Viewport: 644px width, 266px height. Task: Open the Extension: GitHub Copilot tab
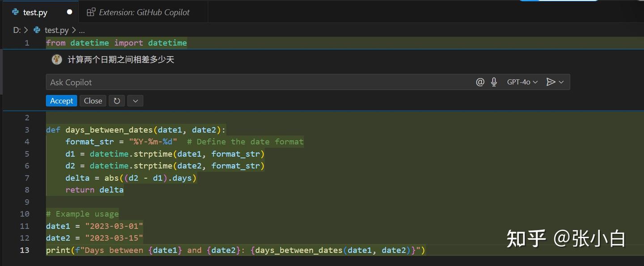pos(144,12)
